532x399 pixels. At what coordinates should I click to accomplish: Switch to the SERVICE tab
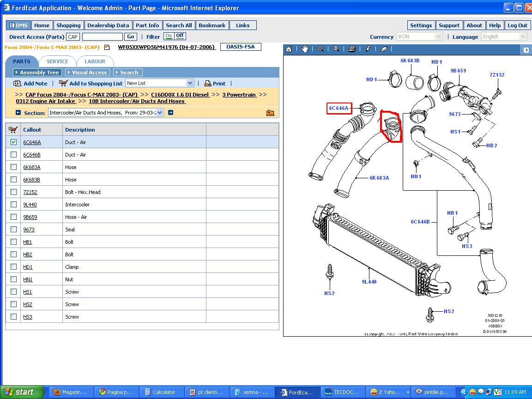point(57,61)
